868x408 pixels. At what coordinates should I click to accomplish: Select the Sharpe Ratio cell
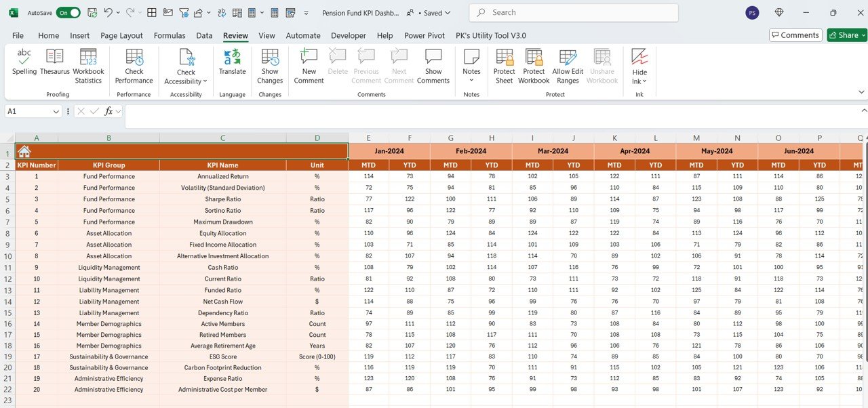223,199
